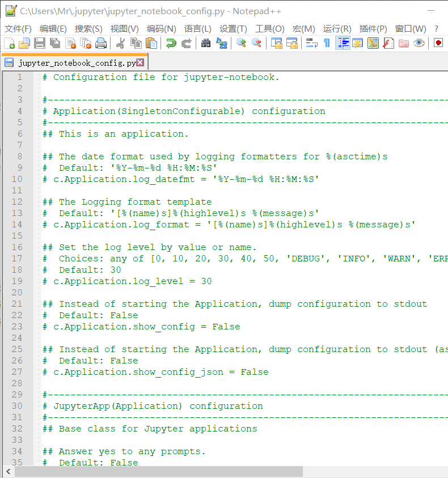Save the current file with the floppy icon
Image resolution: width=448 pixels, height=478 pixels.
[40, 43]
